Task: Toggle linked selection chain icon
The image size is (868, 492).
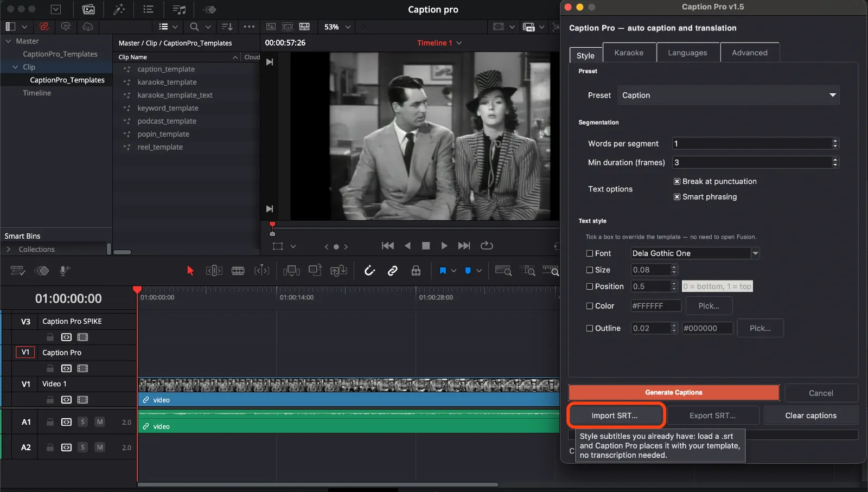Action: [393, 271]
